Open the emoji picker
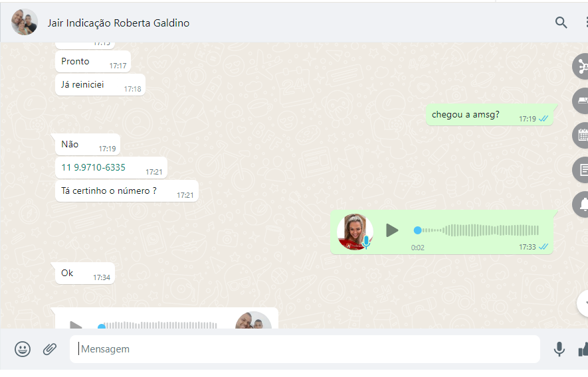Viewport: 588px width, 377px height. coord(23,349)
